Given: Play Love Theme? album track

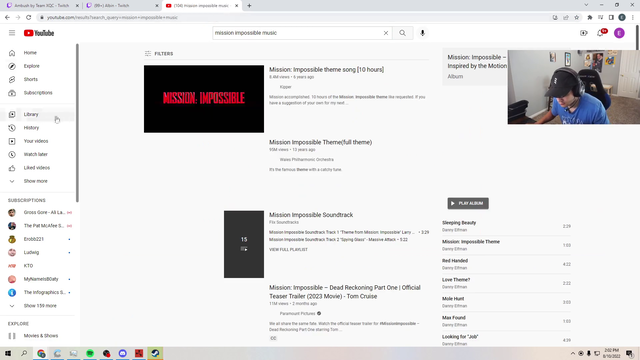Looking at the screenshot, I should coord(506,283).
